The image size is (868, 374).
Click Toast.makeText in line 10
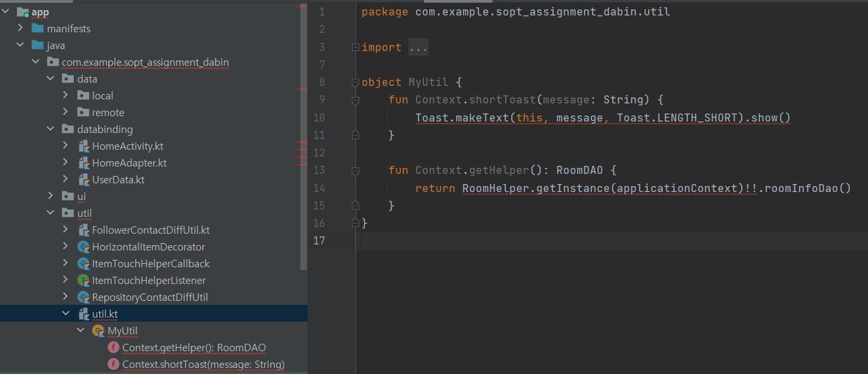[x=462, y=118]
